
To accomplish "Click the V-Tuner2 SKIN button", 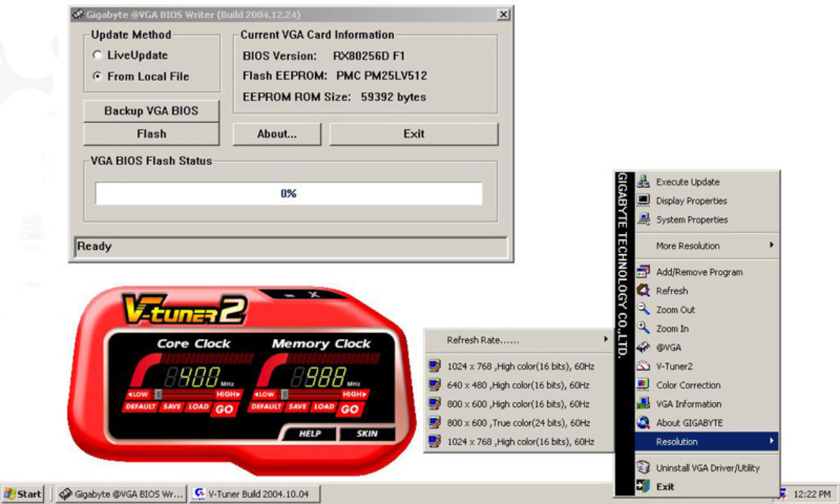I will point(367,434).
